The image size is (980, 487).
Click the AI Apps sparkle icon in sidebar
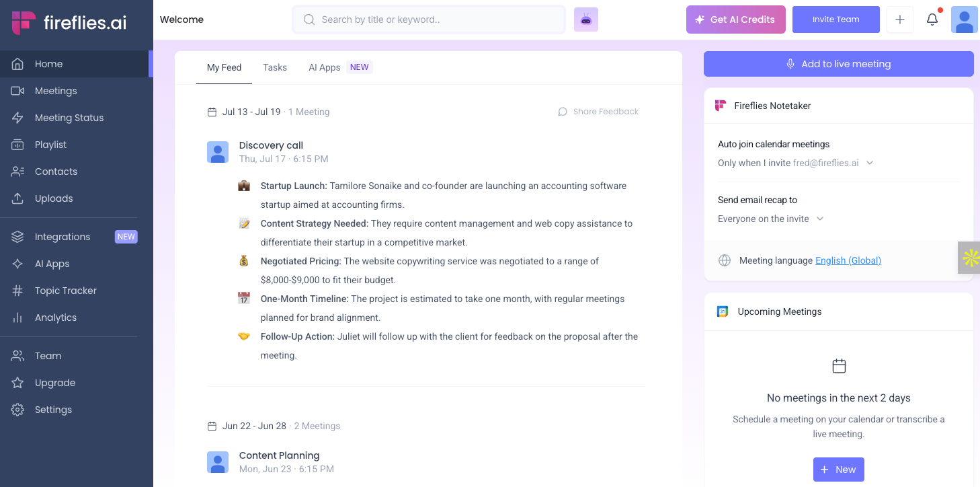click(x=17, y=264)
